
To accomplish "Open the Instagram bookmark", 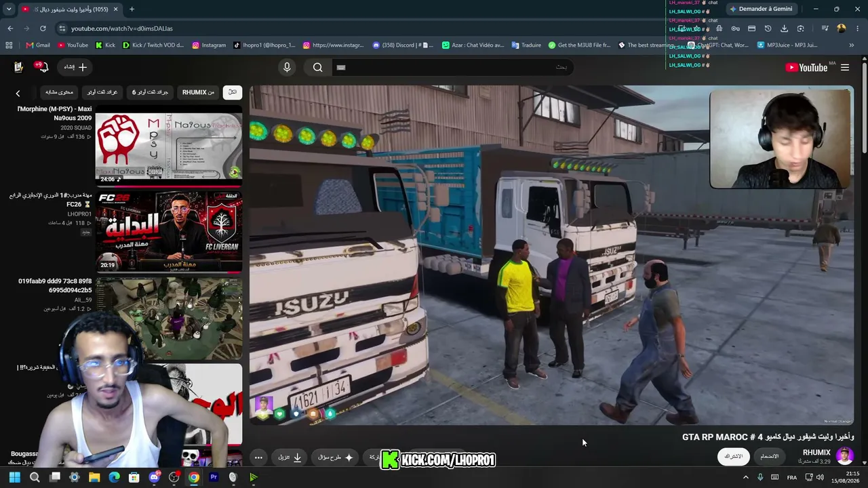I will point(209,45).
